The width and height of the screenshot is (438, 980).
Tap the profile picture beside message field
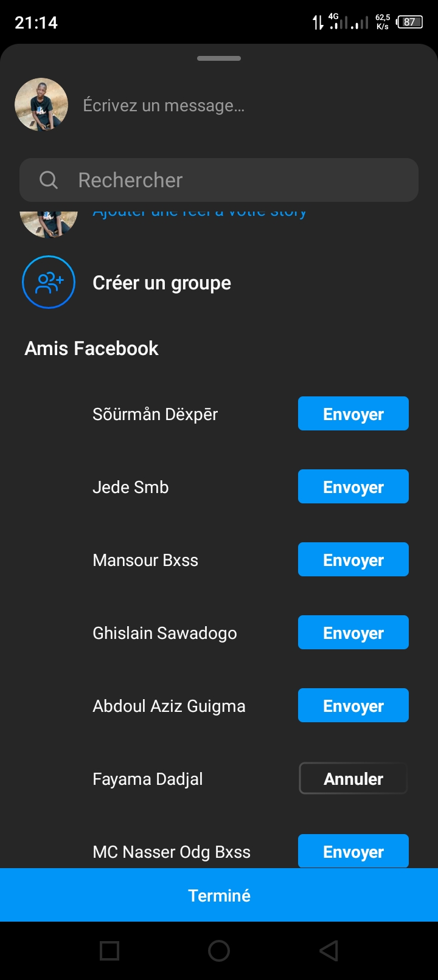pyautogui.click(x=41, y=105)
